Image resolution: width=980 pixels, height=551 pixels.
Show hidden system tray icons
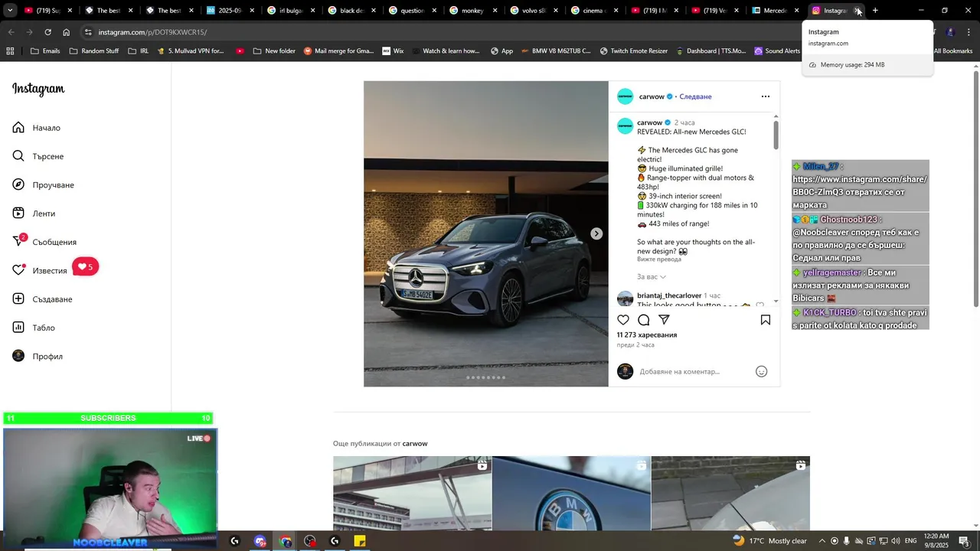822,541
